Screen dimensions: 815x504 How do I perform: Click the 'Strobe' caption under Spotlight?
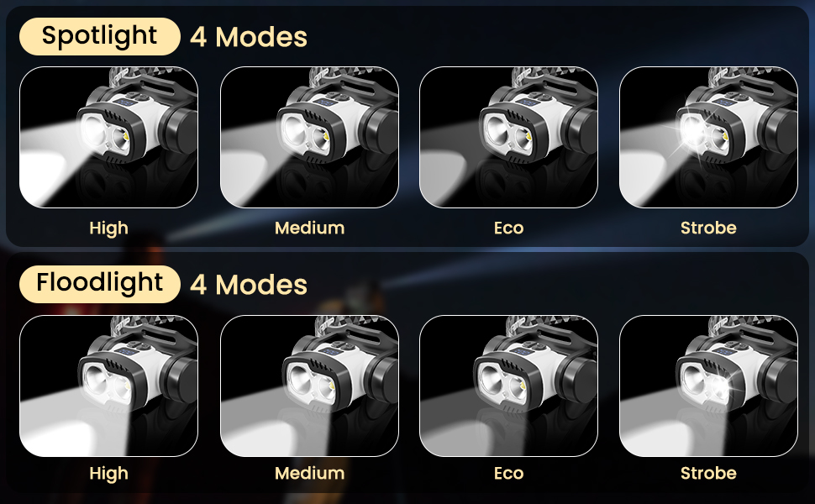click(708, 228)
